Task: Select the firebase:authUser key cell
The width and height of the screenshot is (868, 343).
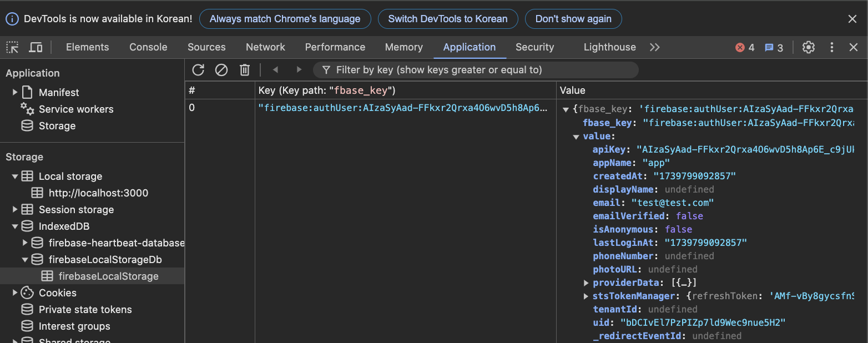Action: coord(405,108)
